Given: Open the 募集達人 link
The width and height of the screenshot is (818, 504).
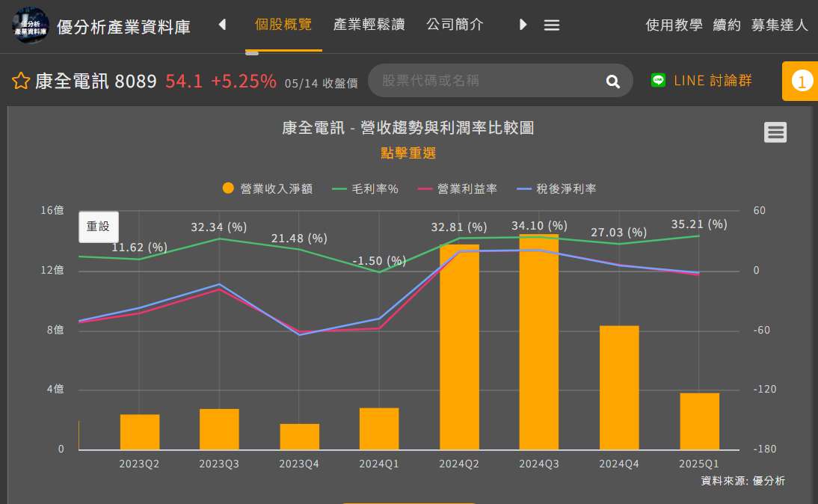Looking at the screenshot, I should click(779, 25).
